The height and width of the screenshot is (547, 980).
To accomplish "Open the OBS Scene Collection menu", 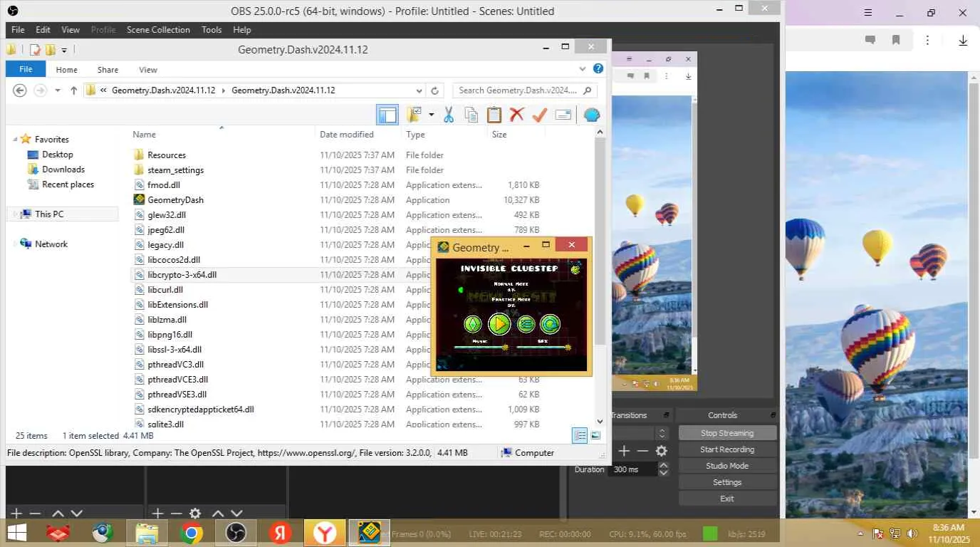I will coord(158,30).
